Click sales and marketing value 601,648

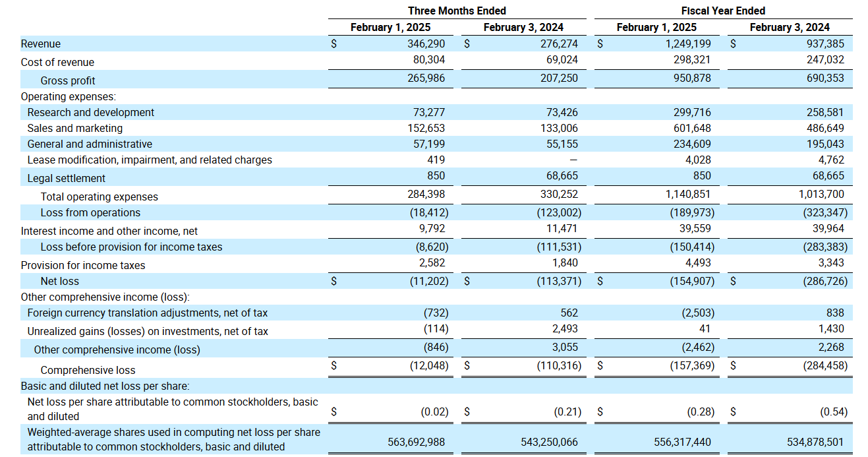692,128
